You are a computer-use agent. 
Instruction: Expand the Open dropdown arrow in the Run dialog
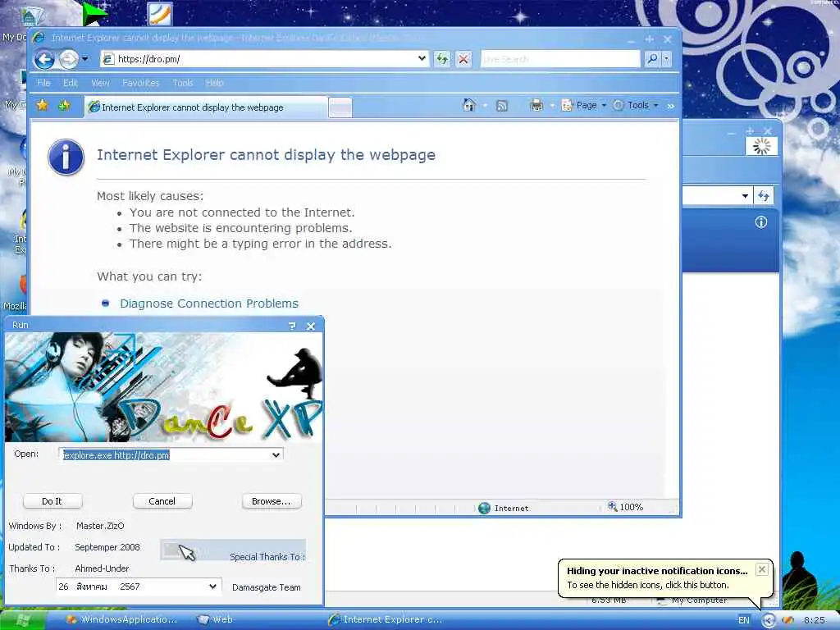pos(276,454)
